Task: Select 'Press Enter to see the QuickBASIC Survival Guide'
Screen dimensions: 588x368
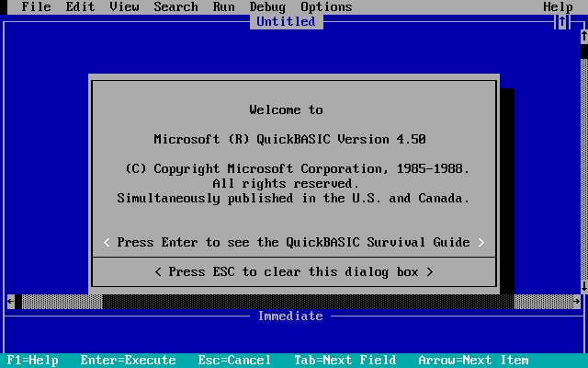Action: [294, 243]
